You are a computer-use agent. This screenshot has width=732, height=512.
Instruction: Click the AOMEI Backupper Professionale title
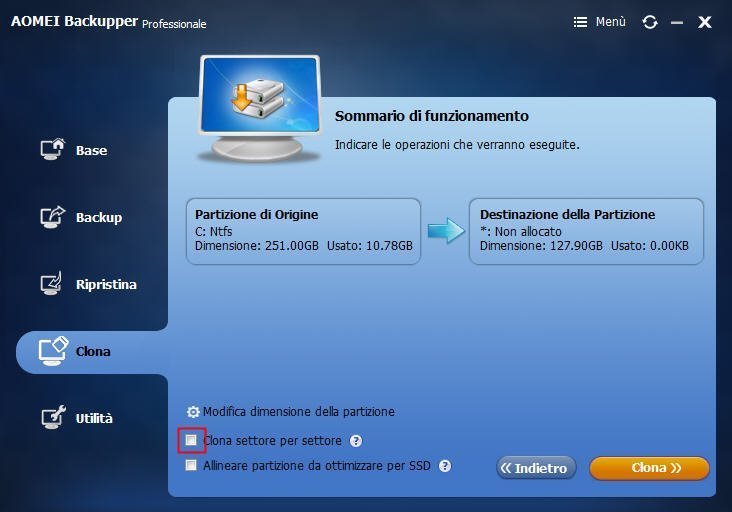[x=108, y=21]
